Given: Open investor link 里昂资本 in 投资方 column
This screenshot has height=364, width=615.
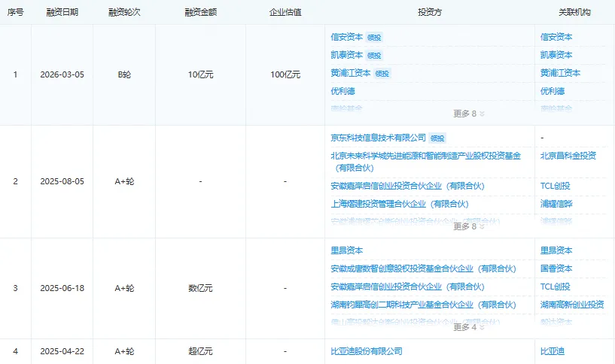Looking at the screenshot, I should click(347, 250).
